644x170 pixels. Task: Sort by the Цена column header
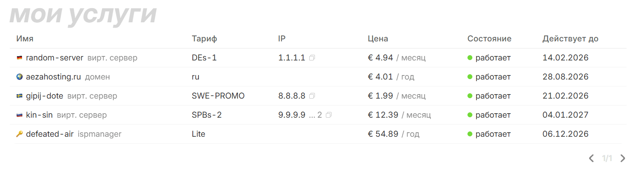click(378, 39)
